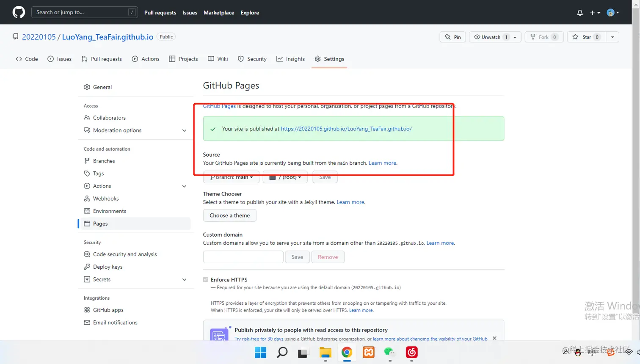Open the 20220105 owner profile link
640x364 pixels.
[x=39, y=37]
